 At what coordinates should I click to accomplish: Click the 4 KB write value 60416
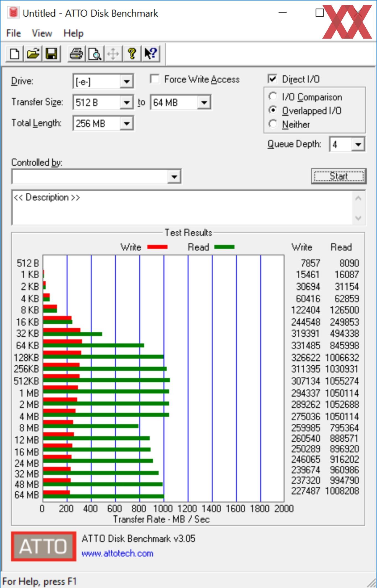[x=308, y=299]
